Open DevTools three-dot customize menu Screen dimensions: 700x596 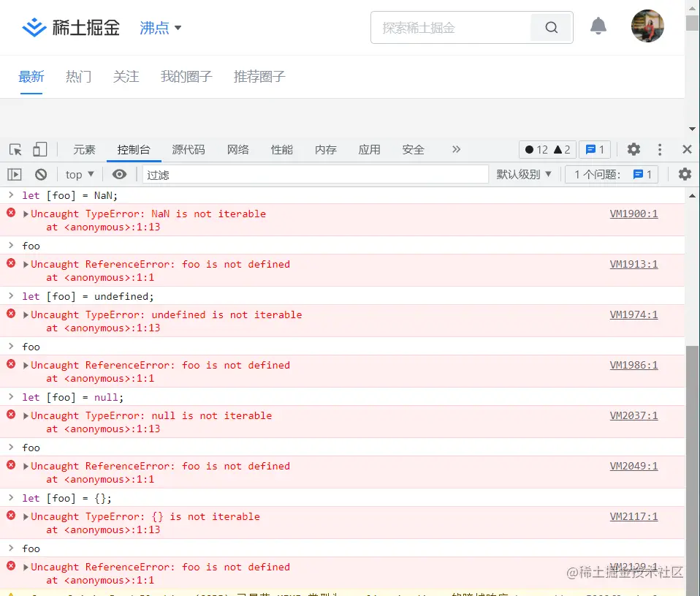[660, 149]
